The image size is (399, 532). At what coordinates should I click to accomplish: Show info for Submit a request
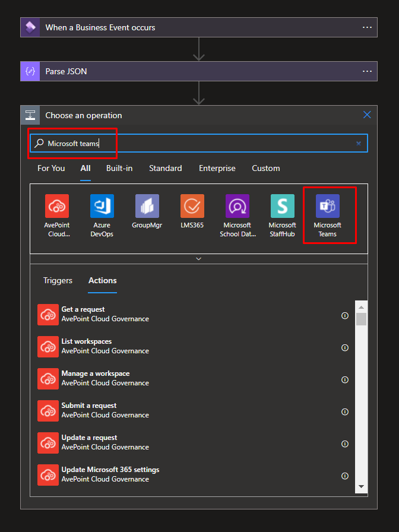[345, 412]
